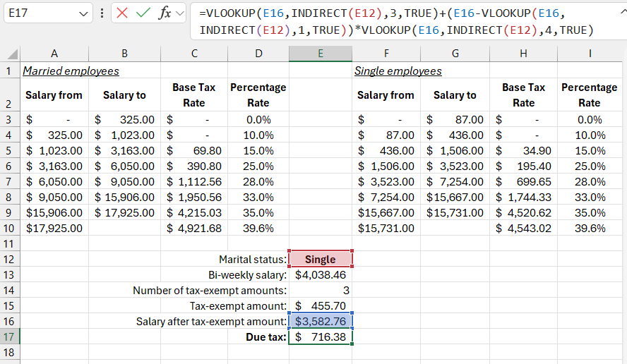Select the column E header
This screenshot has height=364, width=627.
click(x=321, y=54)
